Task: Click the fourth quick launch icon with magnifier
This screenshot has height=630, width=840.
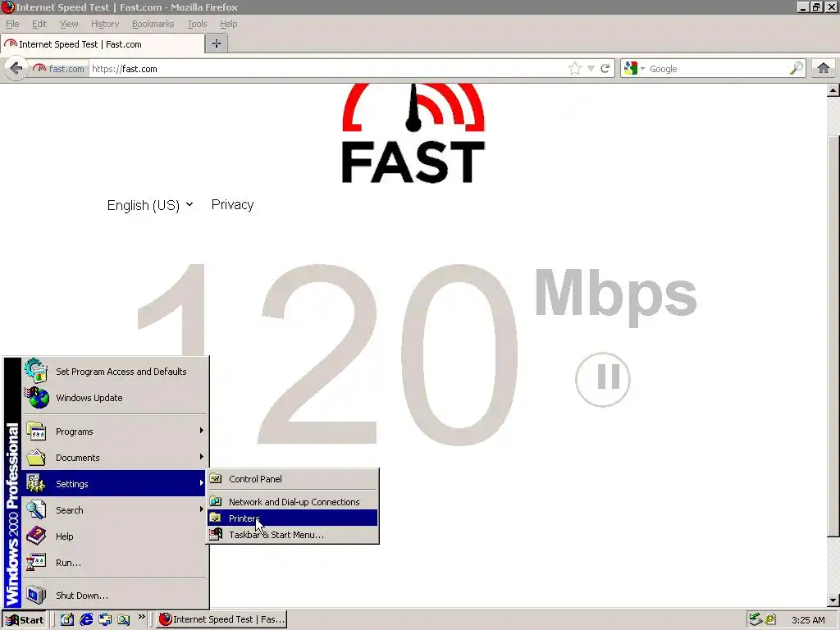Action: click(x=124, y=620)
